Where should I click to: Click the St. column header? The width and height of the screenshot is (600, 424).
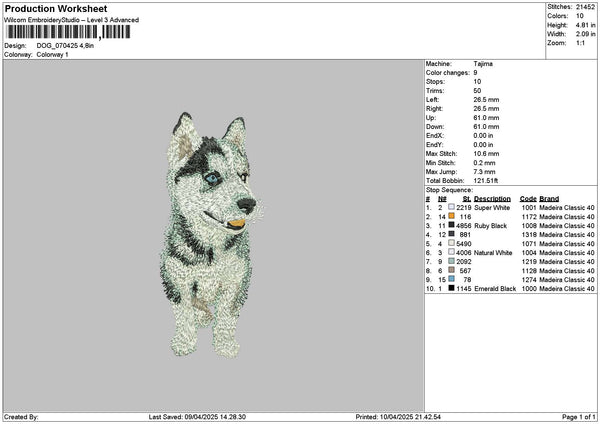point(467,199)
